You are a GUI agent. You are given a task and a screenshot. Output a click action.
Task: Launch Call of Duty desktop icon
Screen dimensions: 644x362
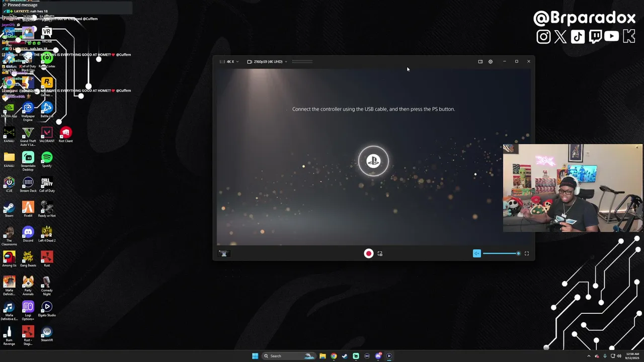[x=47, y=185]
